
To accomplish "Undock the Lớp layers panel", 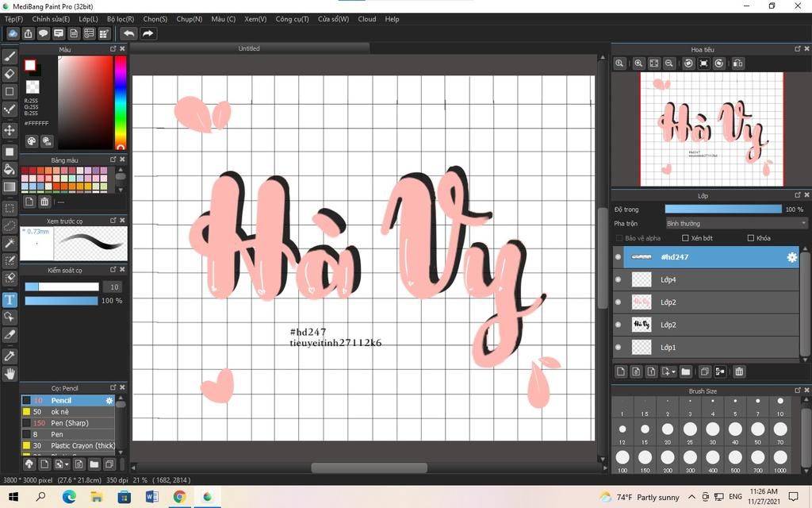I will coord(797,195).
